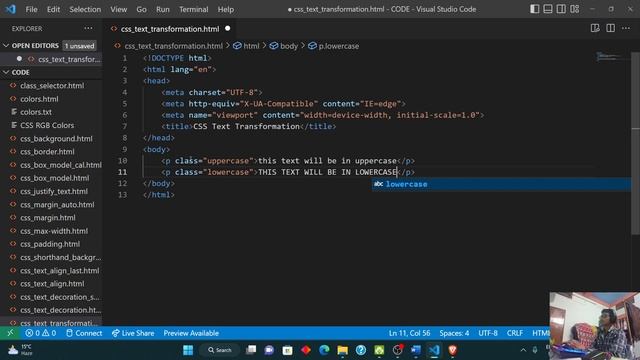Open css_justify_text.html file
This screenshot has height=360, width=640.
click(x=53, y=191)
